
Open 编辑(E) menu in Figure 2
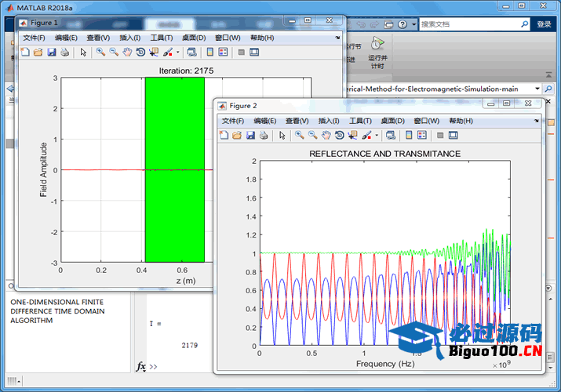pos(264,121)
